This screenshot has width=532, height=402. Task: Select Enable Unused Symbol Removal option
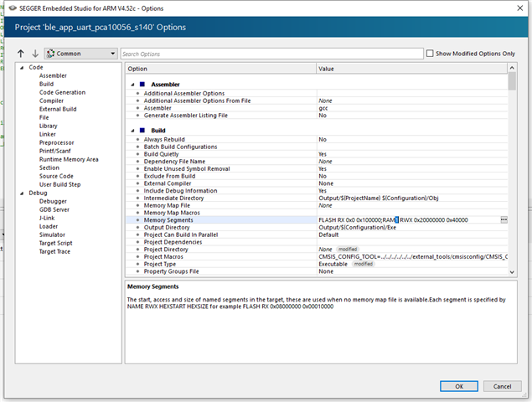(317, 169)
